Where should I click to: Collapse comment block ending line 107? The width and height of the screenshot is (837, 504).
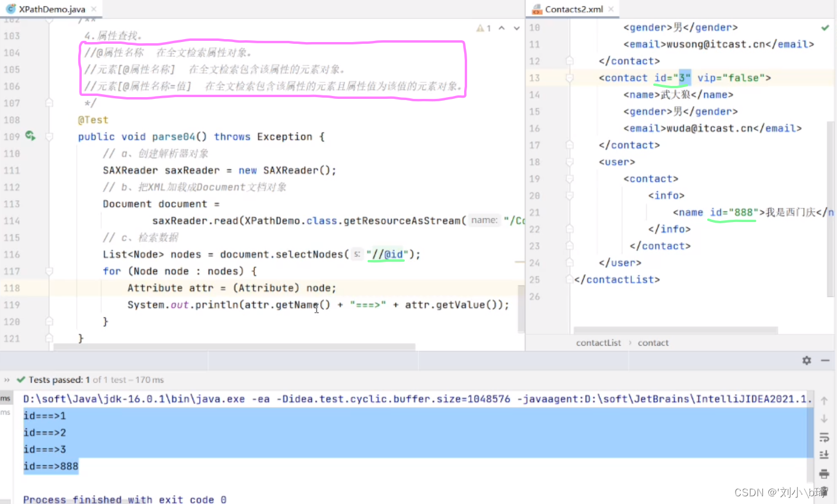click(x=49, y=103)
